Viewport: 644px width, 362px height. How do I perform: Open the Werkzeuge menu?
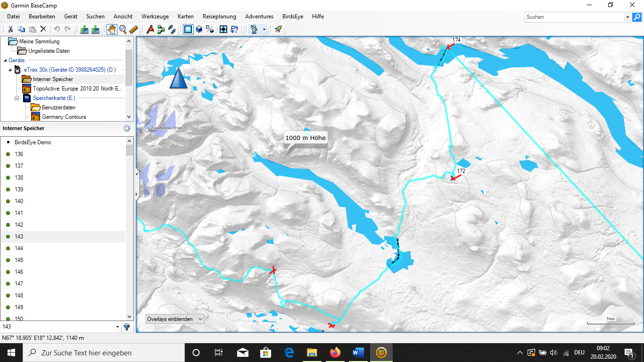click(155, 16)
